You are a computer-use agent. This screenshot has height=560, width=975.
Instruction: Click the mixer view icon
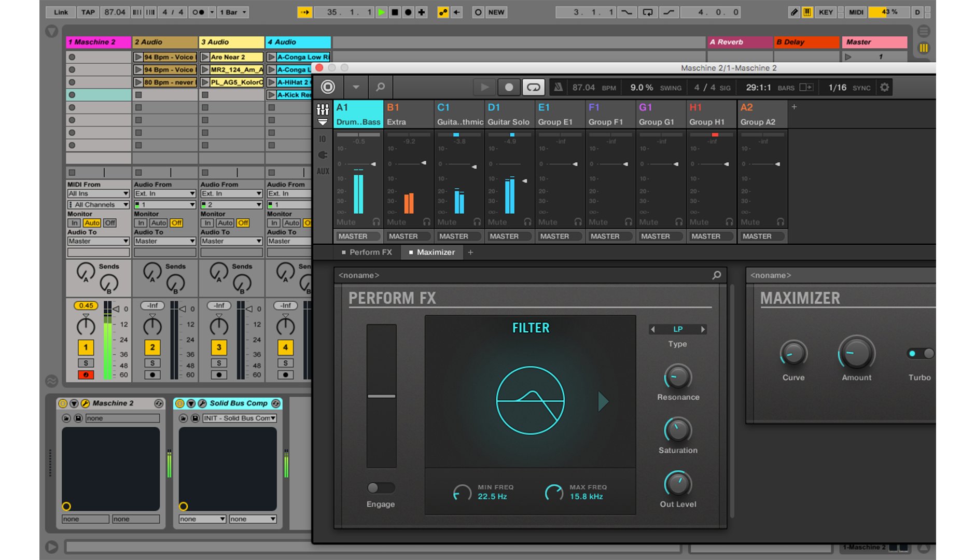pos(323,109)
